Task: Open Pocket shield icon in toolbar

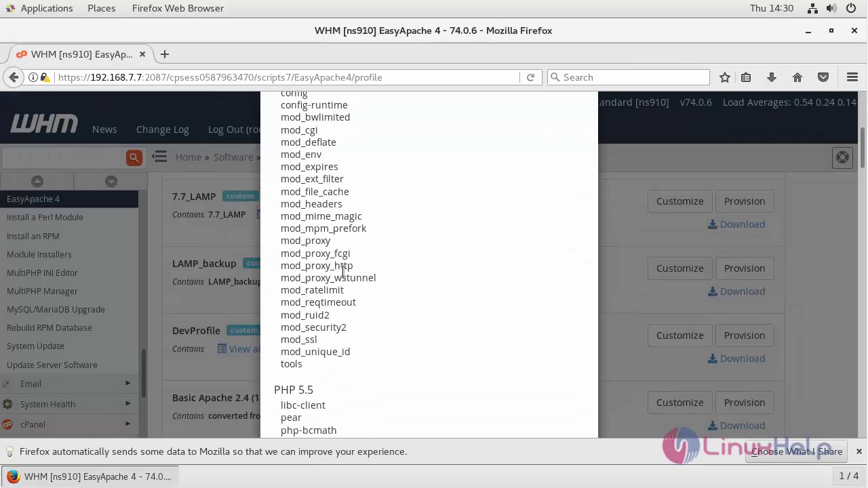Action: (x=823, y=77)
